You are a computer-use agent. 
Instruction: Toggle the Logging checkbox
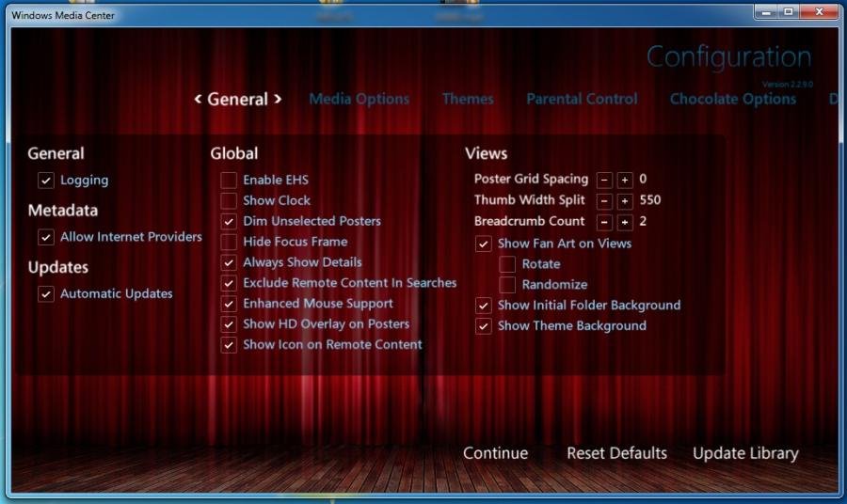[46, 181]
